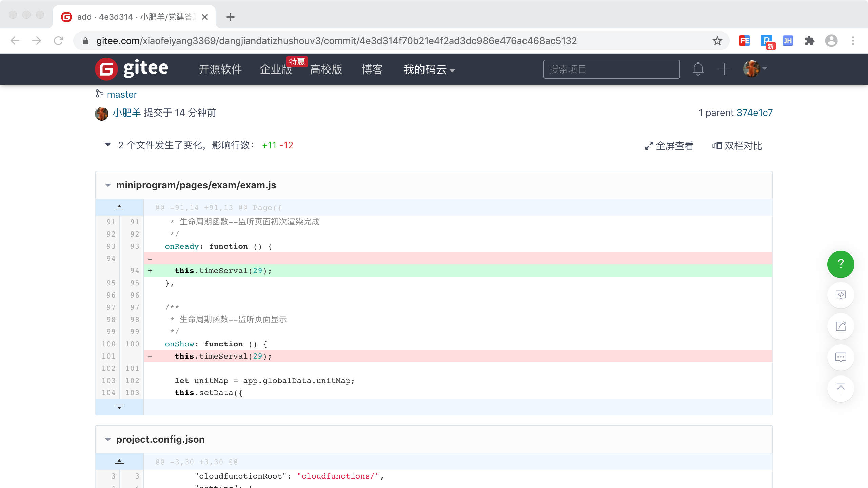Collapse the exam.js file diff
This screenshot has height=488, width=868.
pyautogui.click(x=108, y=185)
